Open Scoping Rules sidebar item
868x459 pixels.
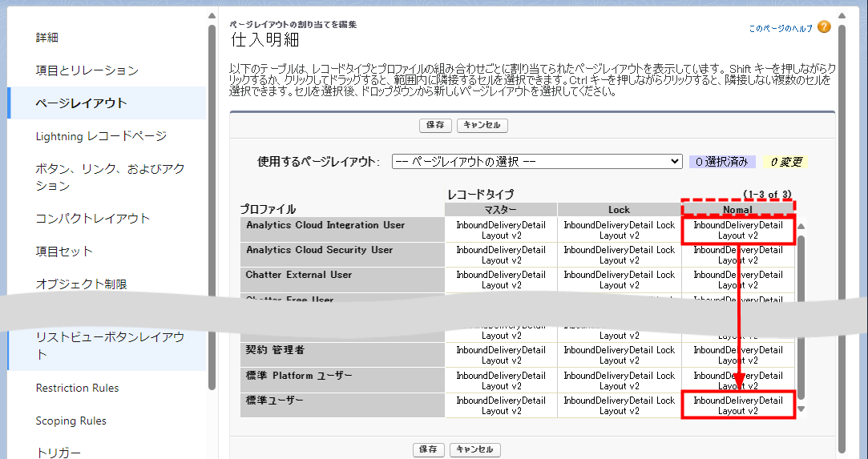[x=71, y=421]
